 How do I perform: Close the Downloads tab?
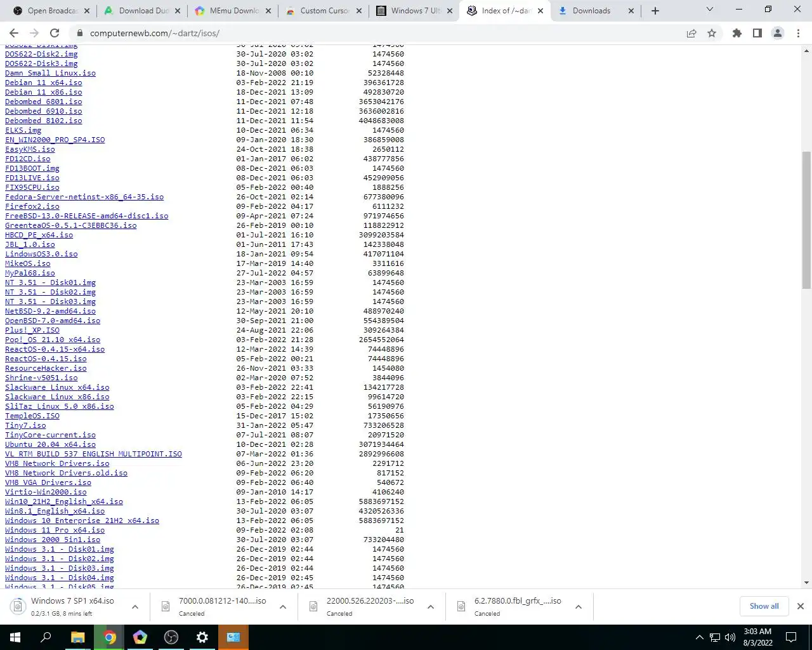click(631, 11)
